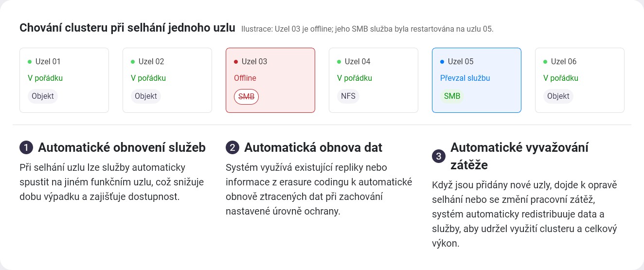Click the green status dot of Uzel 04
Screen dimensions: 644x270
pyautogui.click(x=339, y=62)
